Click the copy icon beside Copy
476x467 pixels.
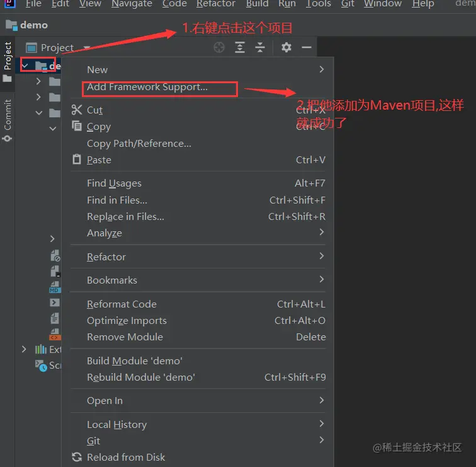pyautogui.click(x=77, y=126)
